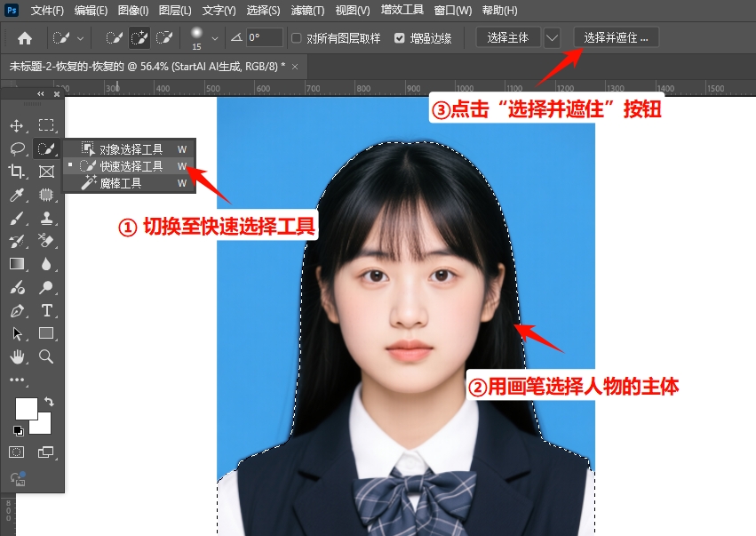756x536 pixels.
Task: Select the Crop tool
Action: pyautogui.click(x=17, y=172)
